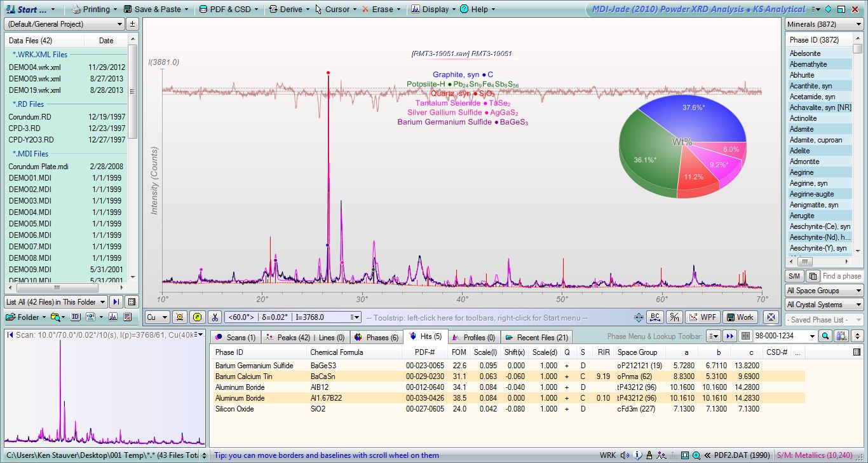This screenshot has width=868, height=463.
Task: Click the List All Files In This Folder button
Action: click(55, 301)
